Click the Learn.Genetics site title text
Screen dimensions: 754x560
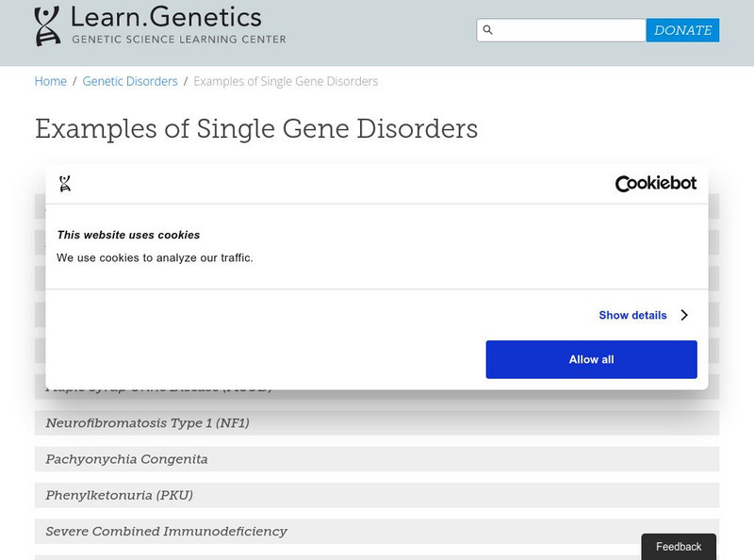coord(167,17)
